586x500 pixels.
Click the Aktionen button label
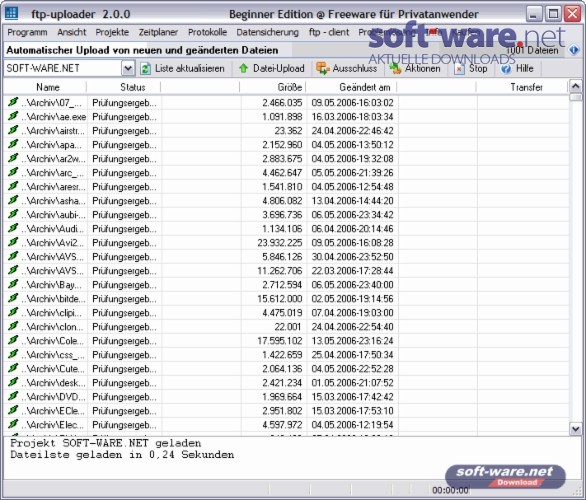[x=423, y=68]
